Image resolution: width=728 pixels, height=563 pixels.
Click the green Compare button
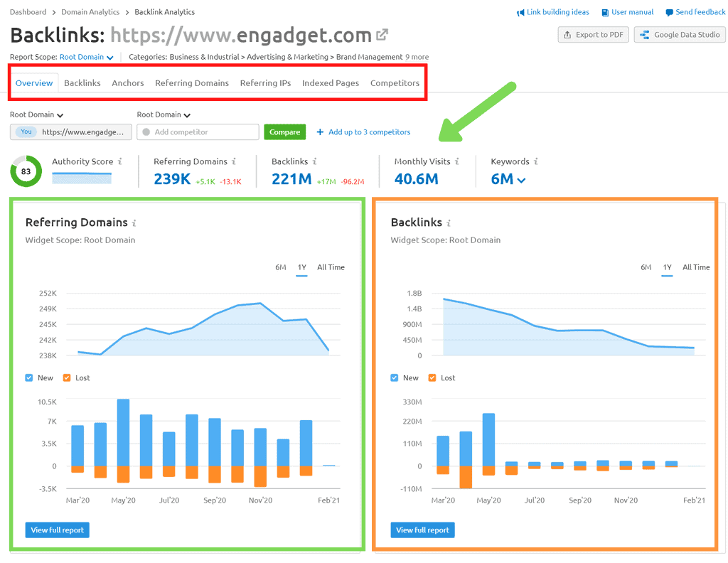pos(284,132)
